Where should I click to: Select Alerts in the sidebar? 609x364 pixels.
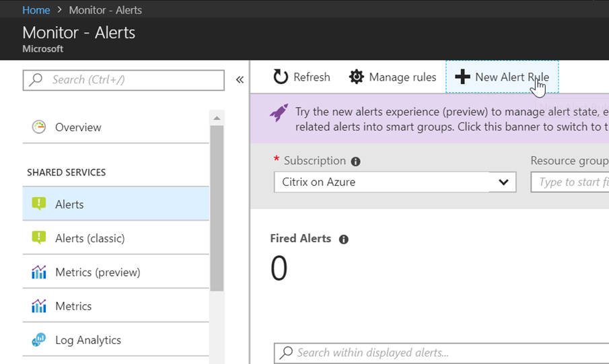coord(116,204)
